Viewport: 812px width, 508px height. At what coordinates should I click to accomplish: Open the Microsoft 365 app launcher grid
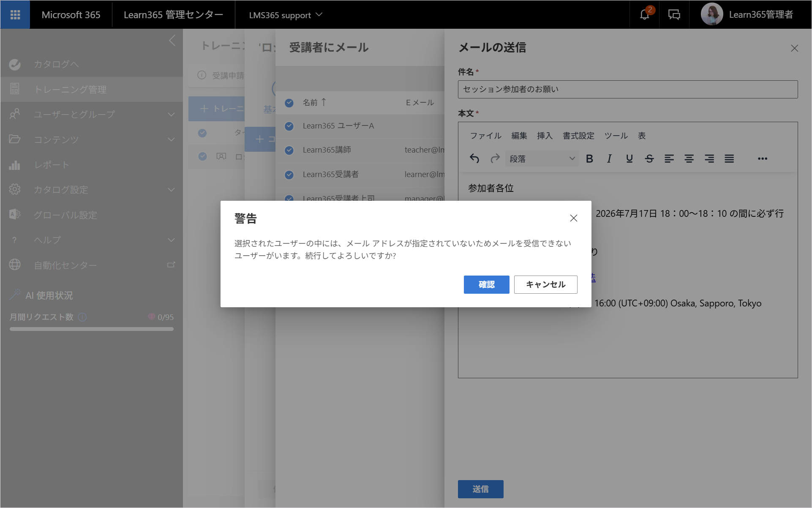click(15, 15)
